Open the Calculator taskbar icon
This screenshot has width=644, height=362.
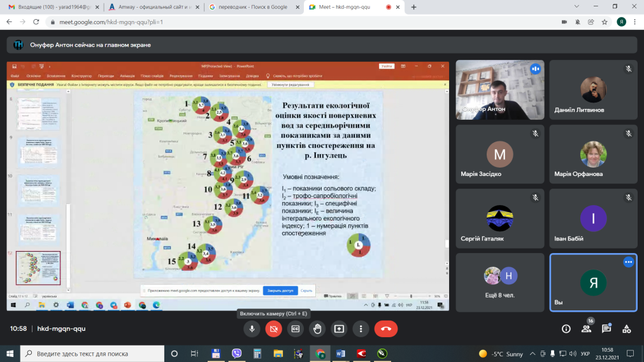pos(257,353)
